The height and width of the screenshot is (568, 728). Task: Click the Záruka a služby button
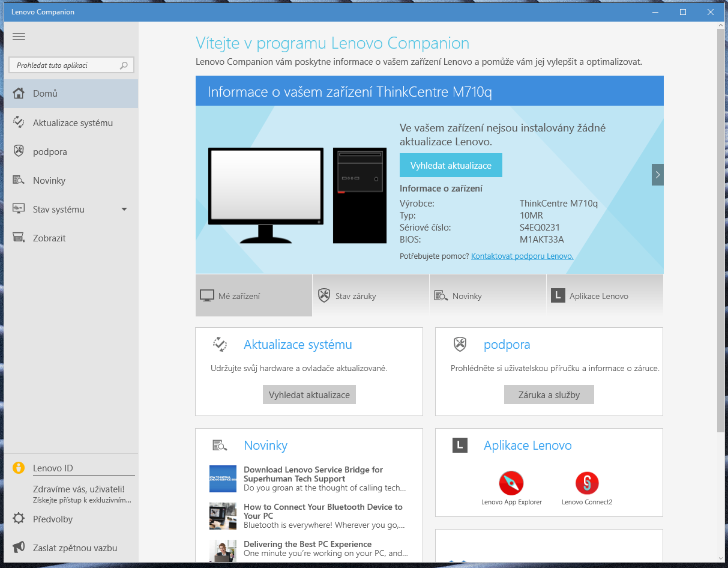[549, 394]
